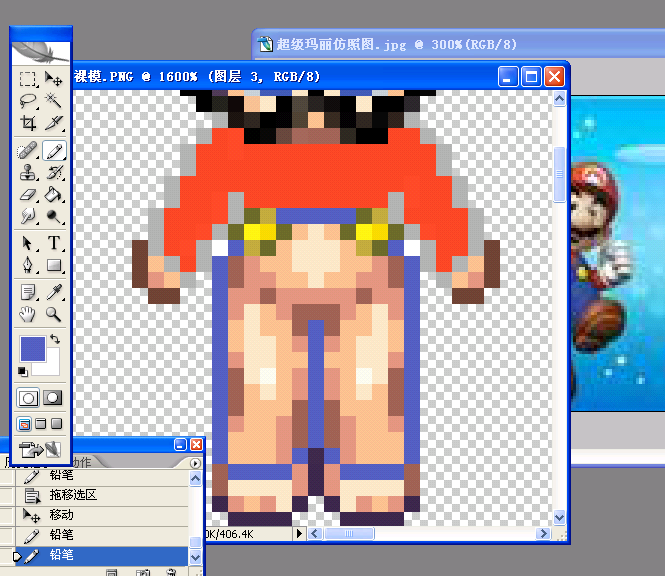Select the Eyedropper tool

click(54, 292)
